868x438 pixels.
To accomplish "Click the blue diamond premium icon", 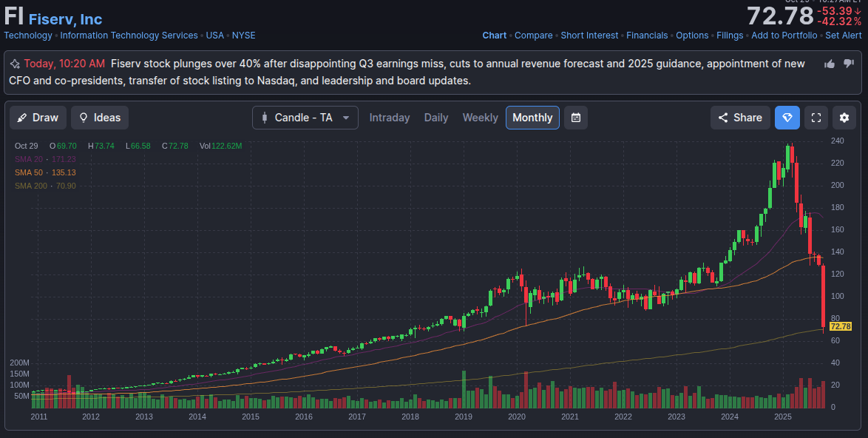I will tap(787, 118).
